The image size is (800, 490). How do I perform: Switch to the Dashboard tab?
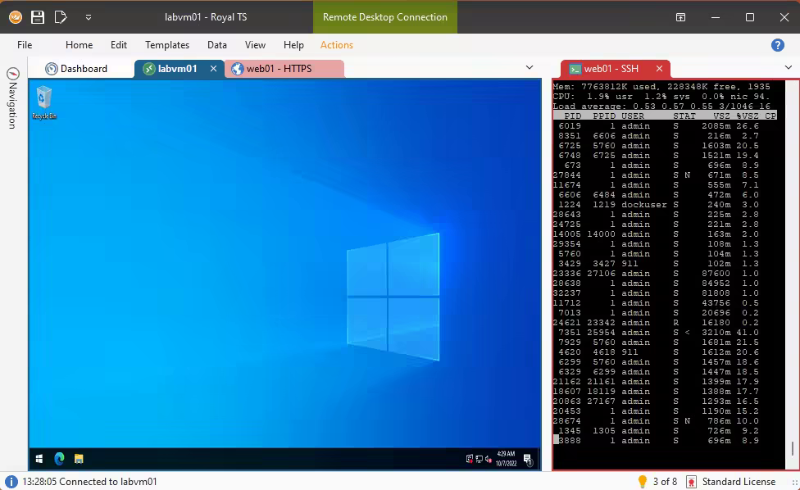(76, 69)
